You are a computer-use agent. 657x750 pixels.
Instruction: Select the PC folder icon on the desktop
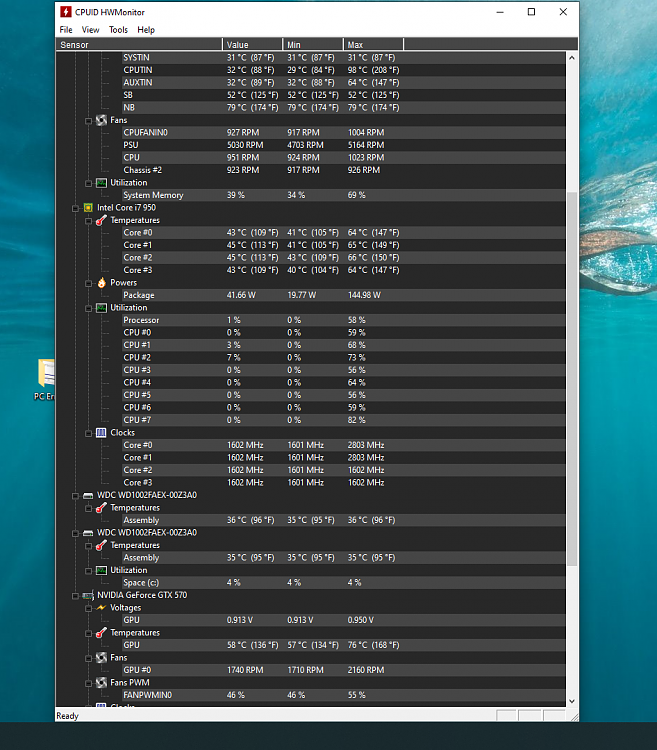click(46, 374)
